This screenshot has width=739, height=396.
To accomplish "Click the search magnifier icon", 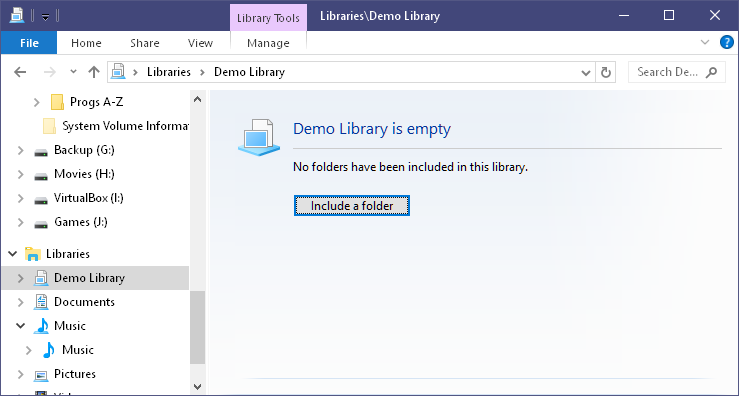I will pyautogui.click(x=711, y=72).
